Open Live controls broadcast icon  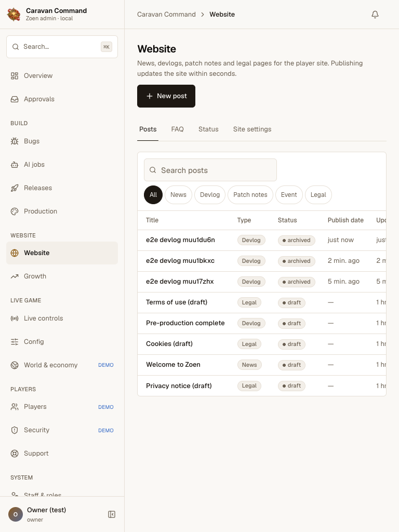(x=15, y=318)
